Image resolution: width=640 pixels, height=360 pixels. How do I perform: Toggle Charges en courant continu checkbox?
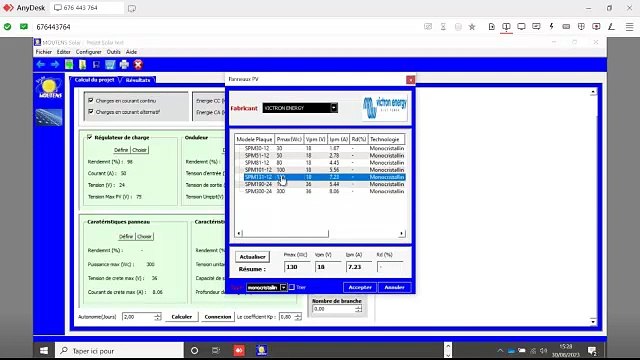coord(91,100)
